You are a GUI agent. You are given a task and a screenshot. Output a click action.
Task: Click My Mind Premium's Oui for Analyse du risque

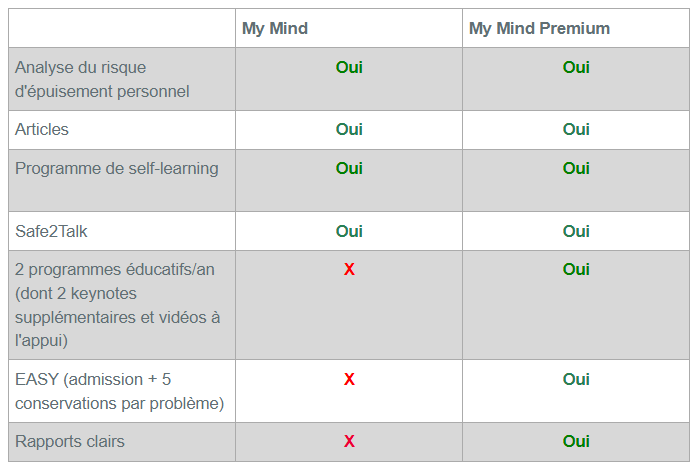pyautogui.click(x=576, y=67)
